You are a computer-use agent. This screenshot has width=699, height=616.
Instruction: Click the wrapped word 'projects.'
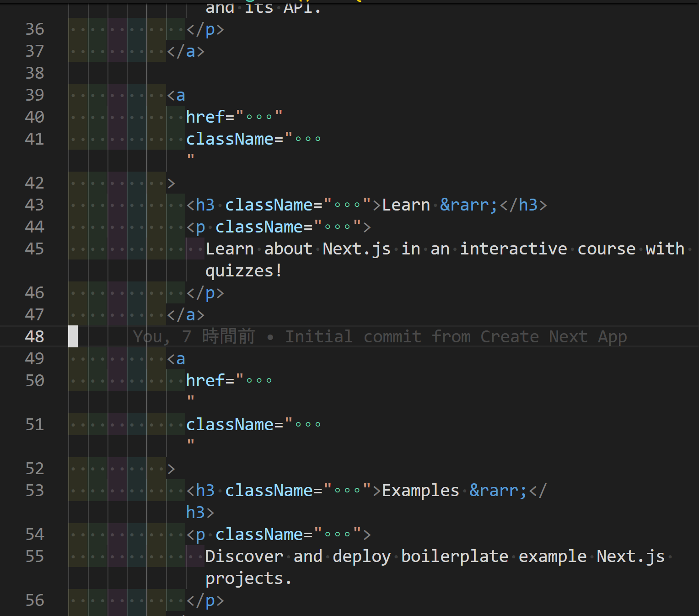click(248, 579)
